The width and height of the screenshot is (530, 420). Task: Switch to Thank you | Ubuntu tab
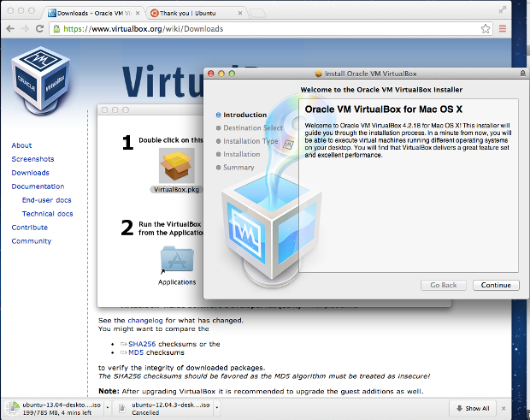196,13
